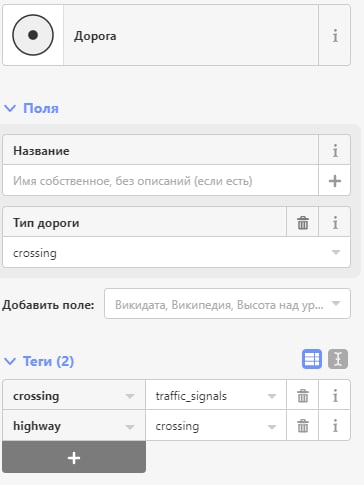This screenshot has width=364, height=485.
Task: Add a multilingual name with the plus icon
Action: [335, 181]
